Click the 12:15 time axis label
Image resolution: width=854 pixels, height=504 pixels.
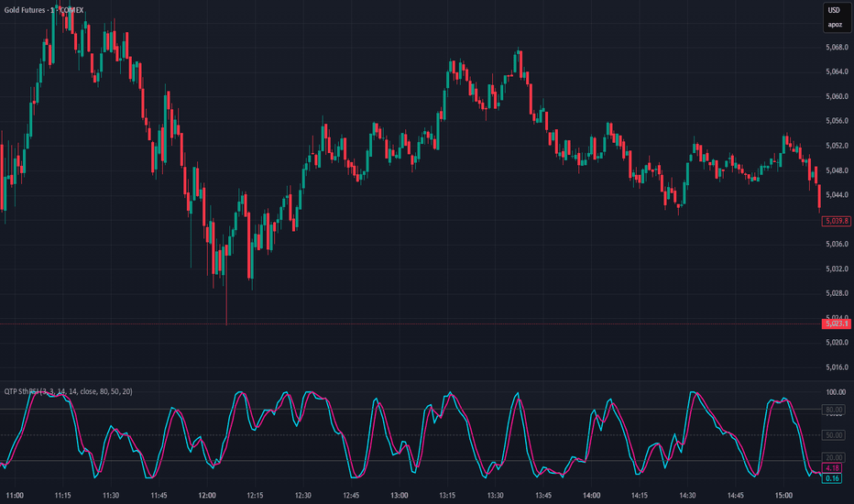tap(255, 495)
